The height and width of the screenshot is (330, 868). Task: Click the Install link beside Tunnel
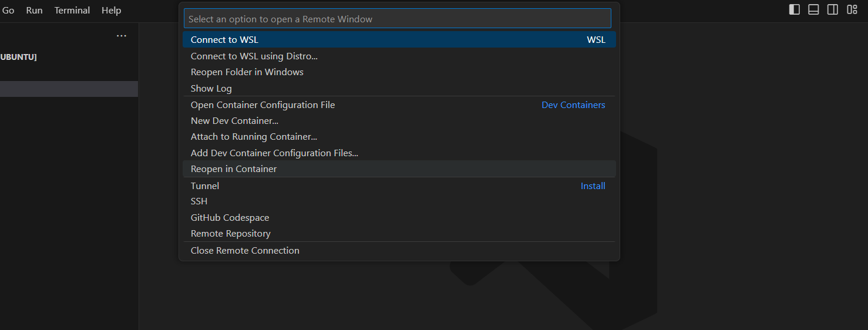(x=593, y=186)
